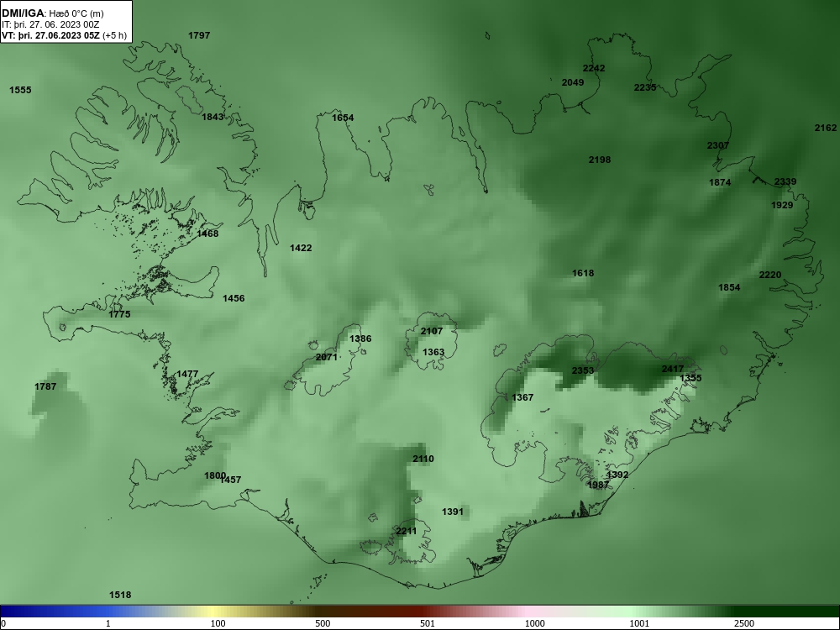Select the 2417 height value
840x630 pixels.
click(x=673, y=369)
